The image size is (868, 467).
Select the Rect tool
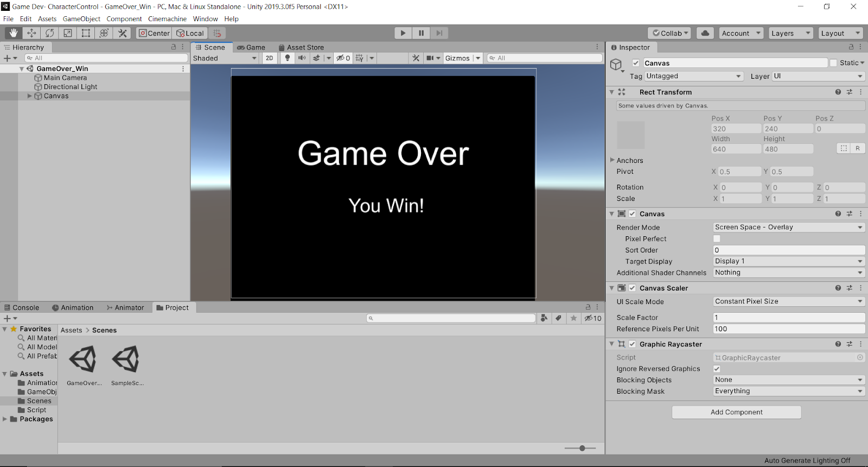point(86,33)
